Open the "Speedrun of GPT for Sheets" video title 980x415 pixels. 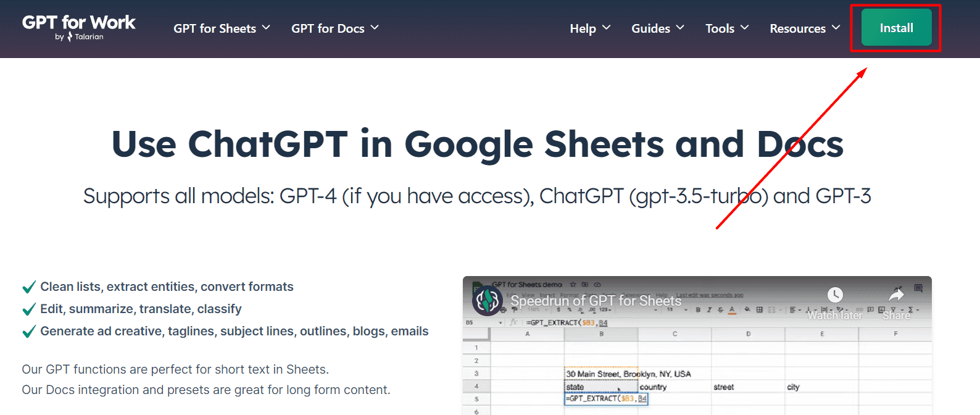tap(596, 301)
